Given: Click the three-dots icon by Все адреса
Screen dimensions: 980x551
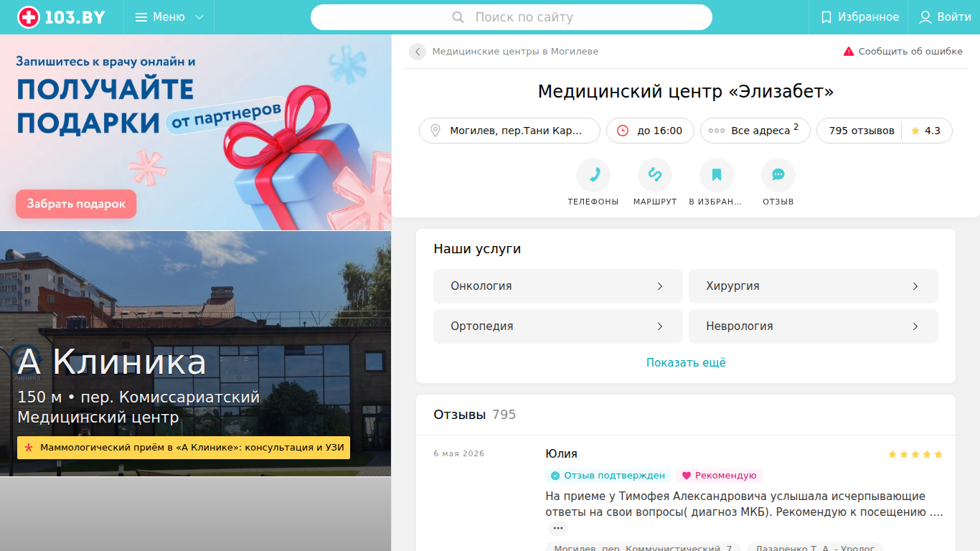Looking at the screenshot, I should pyautogui.click(x=717, y=131).
